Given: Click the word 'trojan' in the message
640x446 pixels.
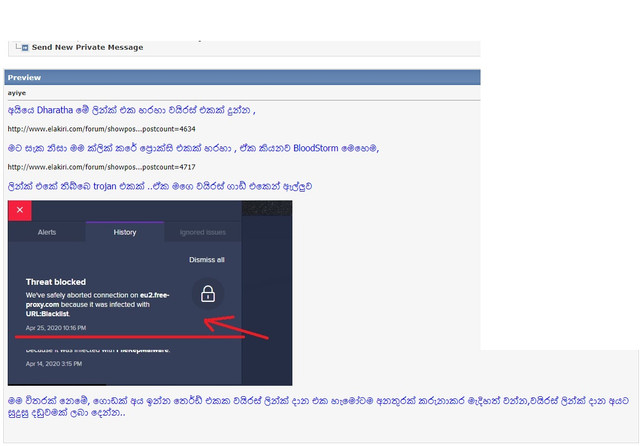Looking at the screenshot, I should 104,186.
